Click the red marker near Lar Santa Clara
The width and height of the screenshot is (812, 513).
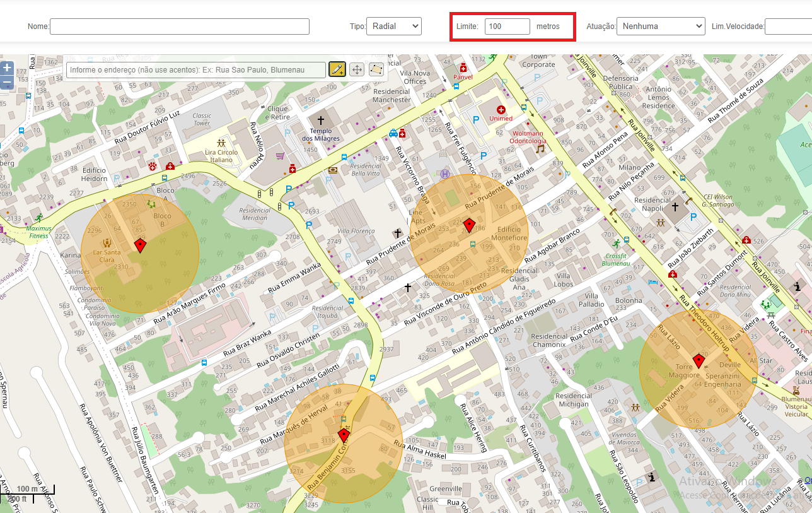(140, 245)
